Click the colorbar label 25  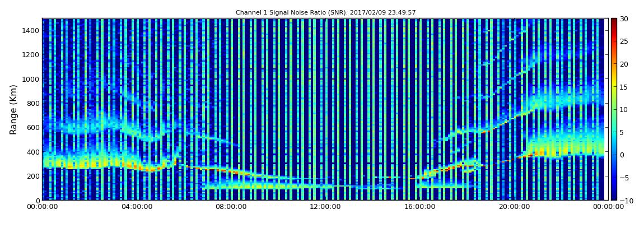[624, 41]
